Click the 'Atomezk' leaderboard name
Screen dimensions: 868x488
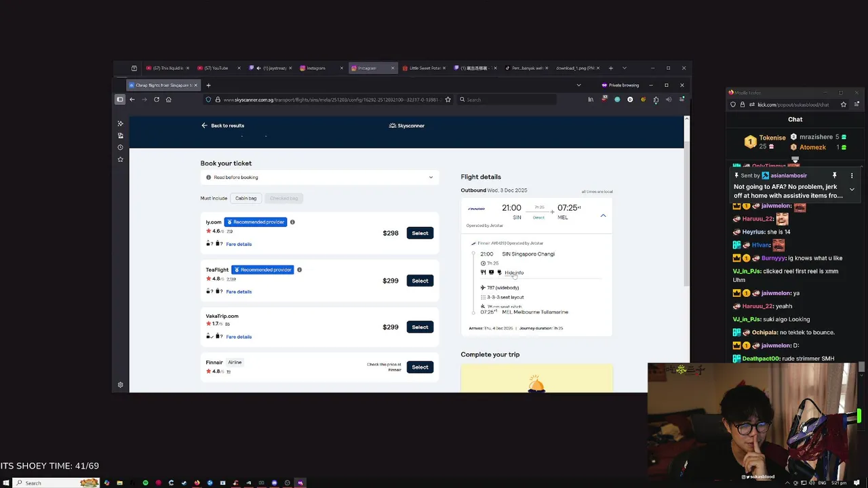point(812,147)
